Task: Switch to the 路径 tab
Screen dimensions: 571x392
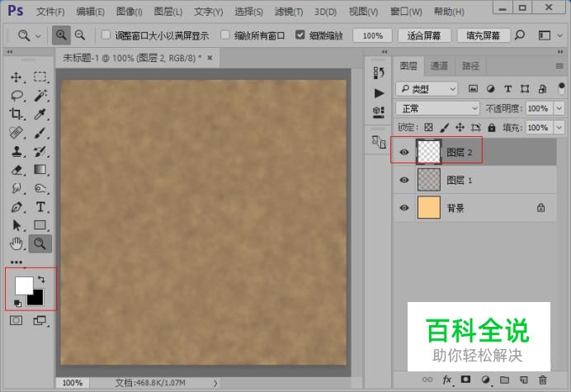Action: point(470,66)
